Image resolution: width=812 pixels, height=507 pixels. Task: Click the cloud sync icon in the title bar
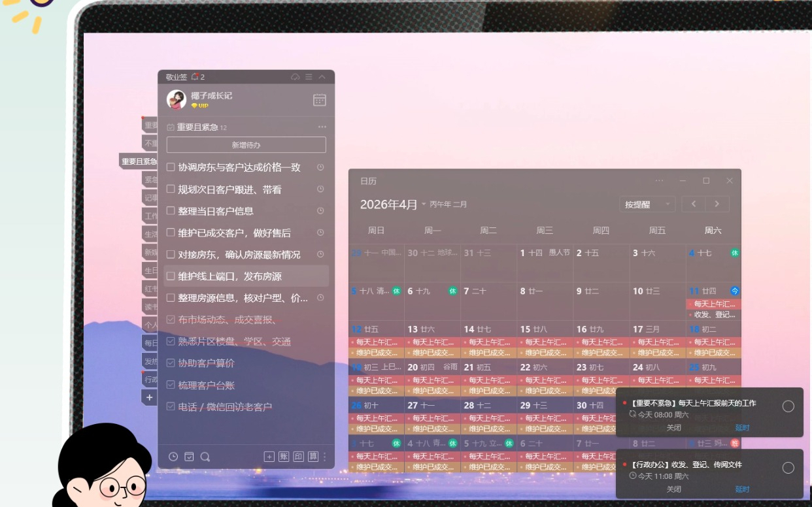[296, 77]
